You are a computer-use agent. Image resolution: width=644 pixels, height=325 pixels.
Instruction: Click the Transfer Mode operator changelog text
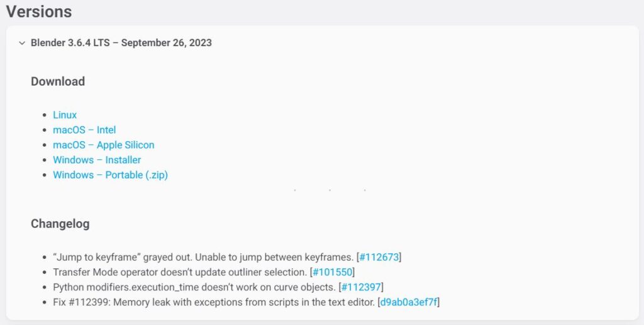pos(180,272)
